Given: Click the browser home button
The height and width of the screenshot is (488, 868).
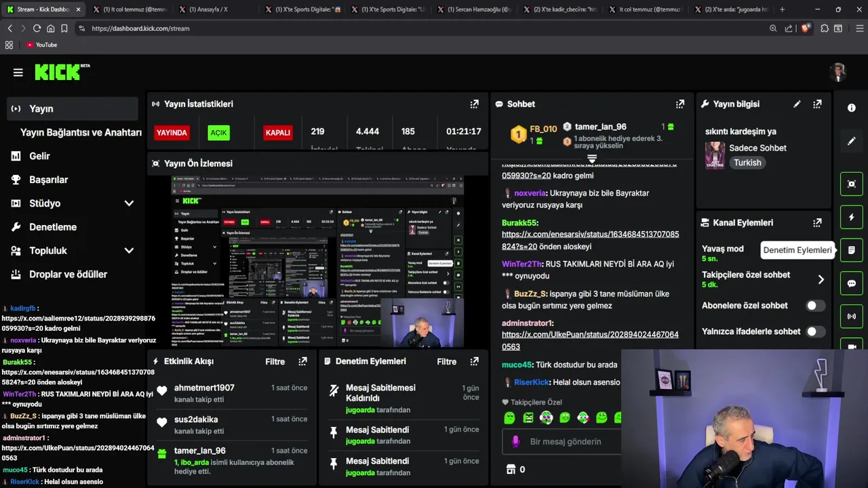Looking at the screenshot, I should point(50,28).
